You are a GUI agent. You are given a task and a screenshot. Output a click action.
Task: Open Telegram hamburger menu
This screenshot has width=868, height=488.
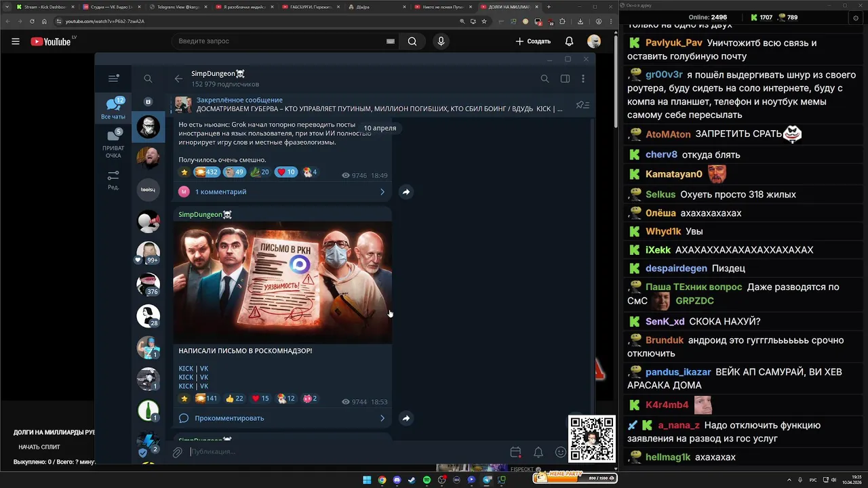tap(113, 79)
